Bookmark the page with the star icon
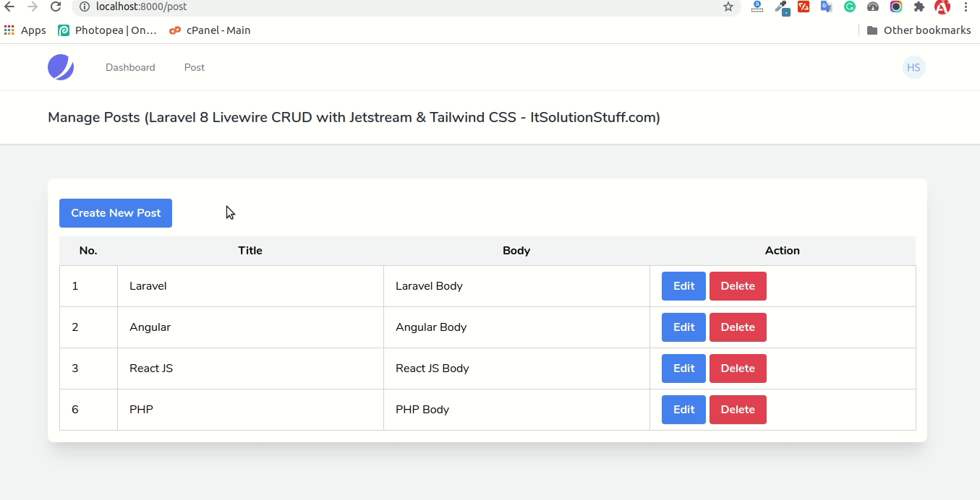Viewport: 980px width, 500px height. coord(727,7)
